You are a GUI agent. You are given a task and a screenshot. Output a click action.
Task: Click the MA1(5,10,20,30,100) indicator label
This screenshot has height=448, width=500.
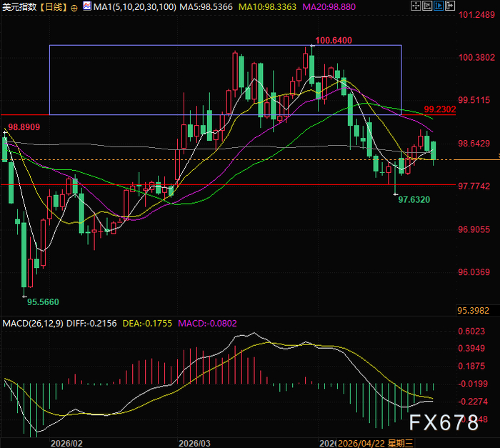tap(134, 6)
